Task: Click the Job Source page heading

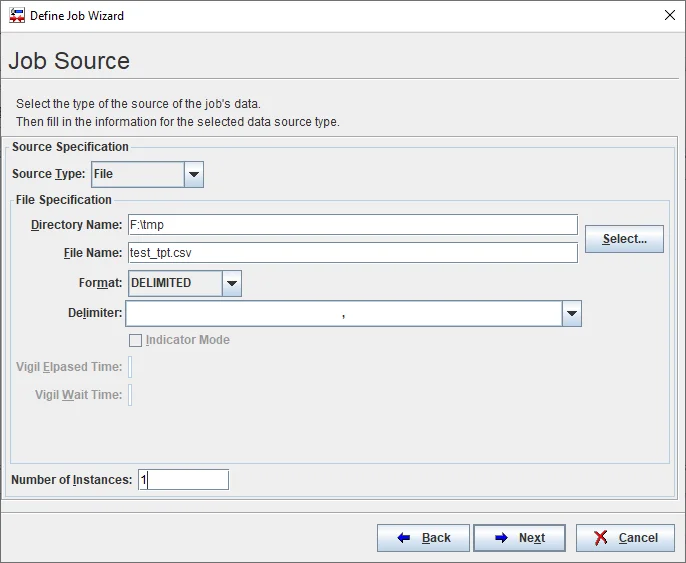Action: point(69,61)
